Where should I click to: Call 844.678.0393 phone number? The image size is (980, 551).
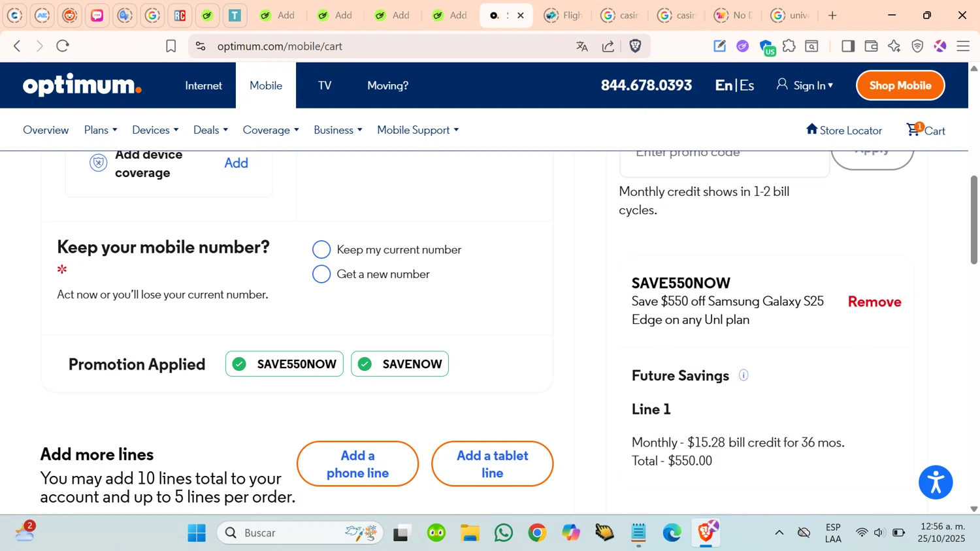pyautogui.click(x=646, y=86)
